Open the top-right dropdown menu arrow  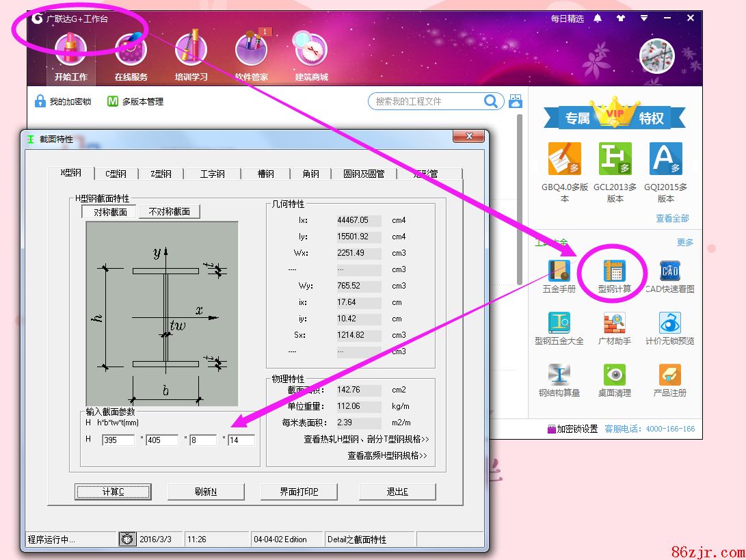644,18
